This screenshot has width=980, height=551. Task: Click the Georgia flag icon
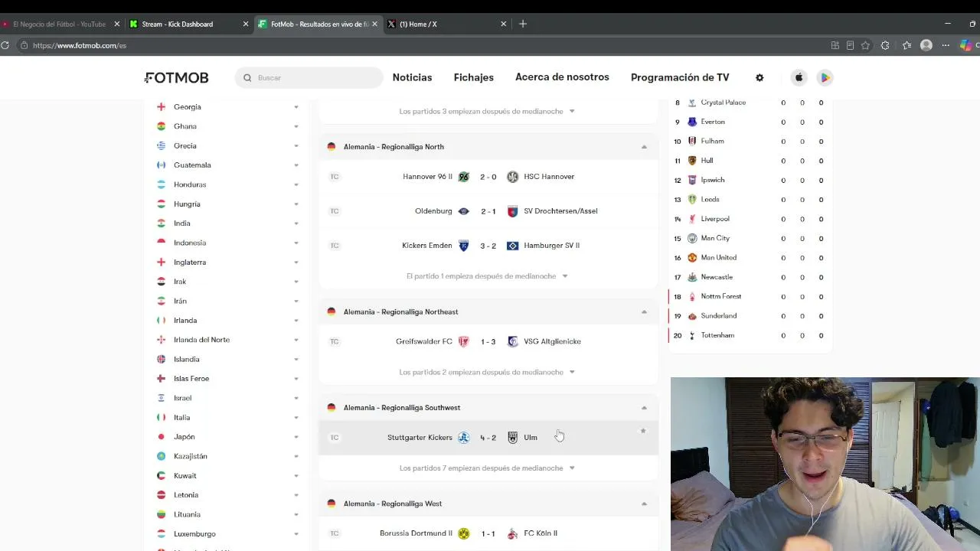click(161, 107)
